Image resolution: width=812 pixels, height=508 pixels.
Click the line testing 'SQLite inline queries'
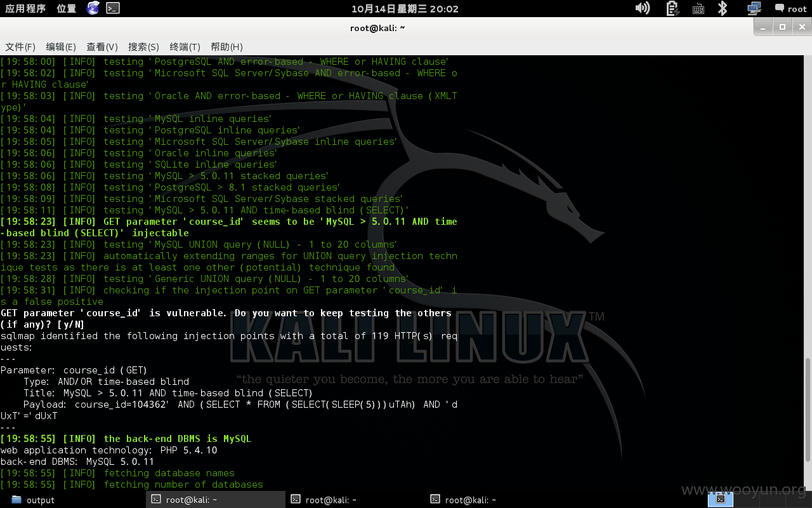click(x=139, y=164)
